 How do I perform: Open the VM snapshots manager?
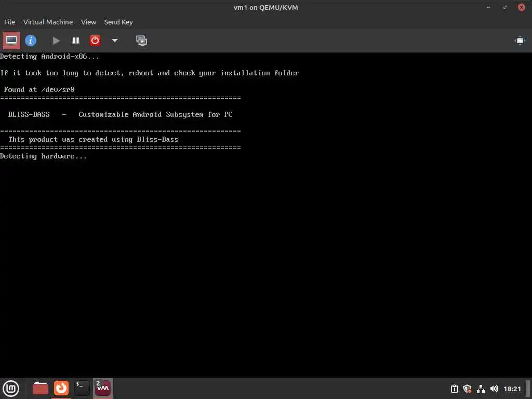(x=141, y=41)
